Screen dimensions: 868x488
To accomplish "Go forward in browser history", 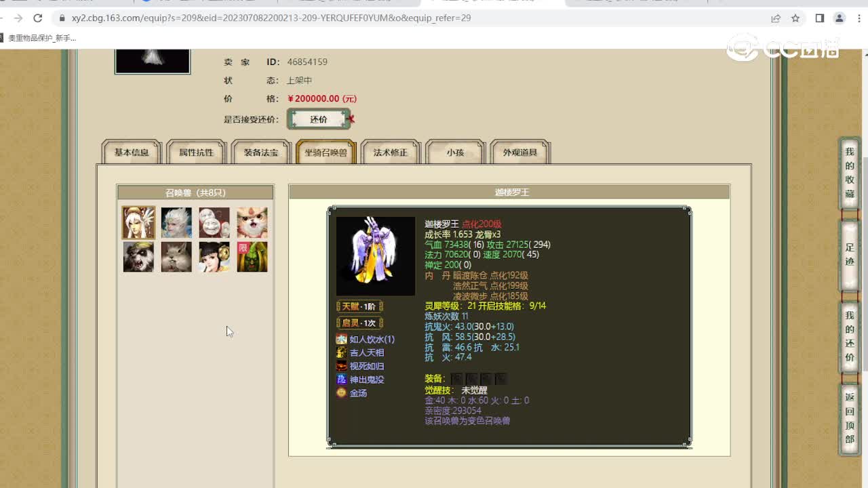I will [18, 18].
